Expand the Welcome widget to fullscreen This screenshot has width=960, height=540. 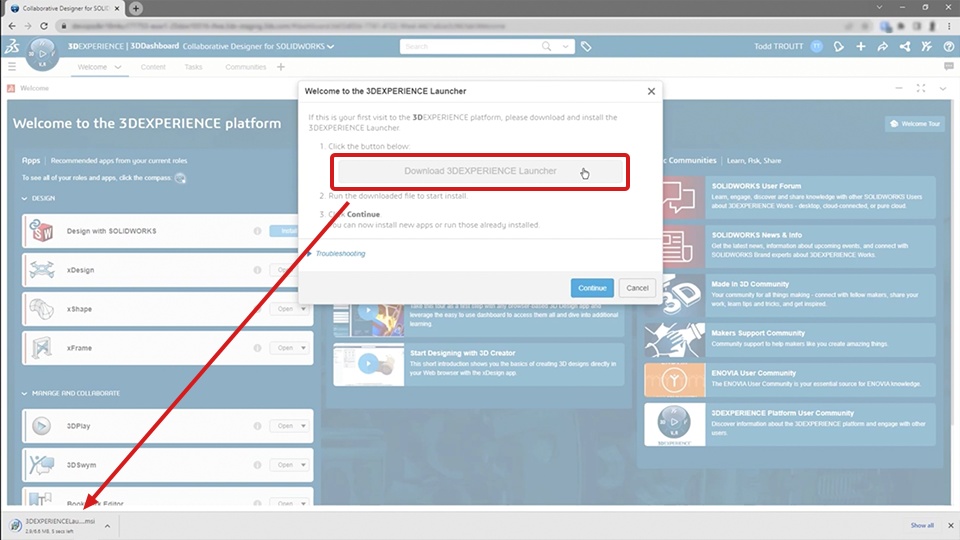921,89
